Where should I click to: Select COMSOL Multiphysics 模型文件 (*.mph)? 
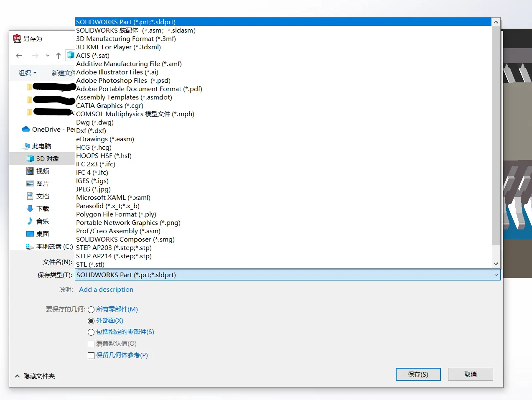[x=283, y=114]
